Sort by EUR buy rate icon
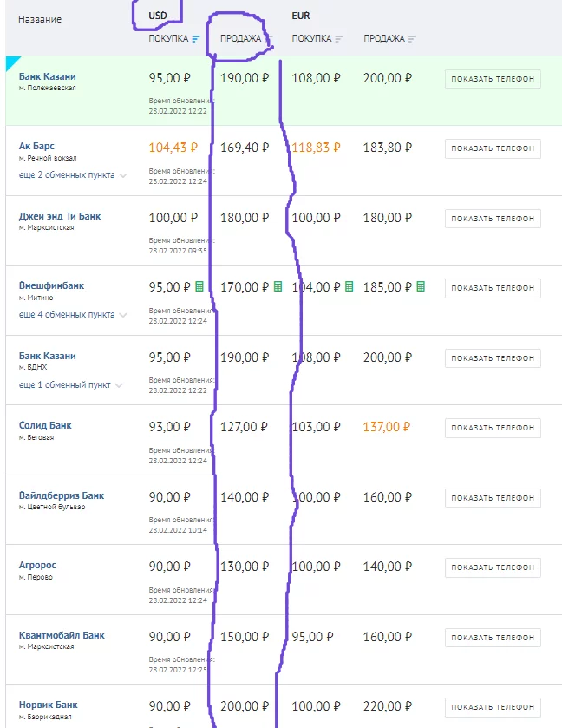Screen dimensions: 562x728 (339, 38)
